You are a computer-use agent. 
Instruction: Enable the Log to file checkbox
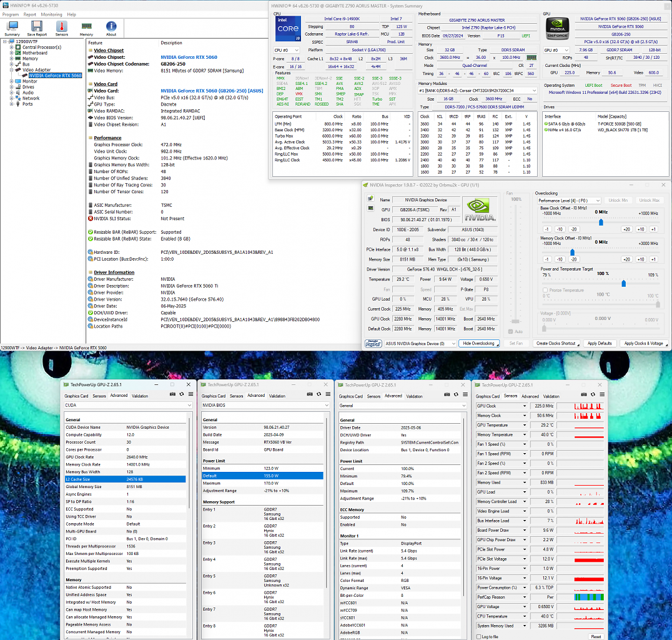coord(479,637)
